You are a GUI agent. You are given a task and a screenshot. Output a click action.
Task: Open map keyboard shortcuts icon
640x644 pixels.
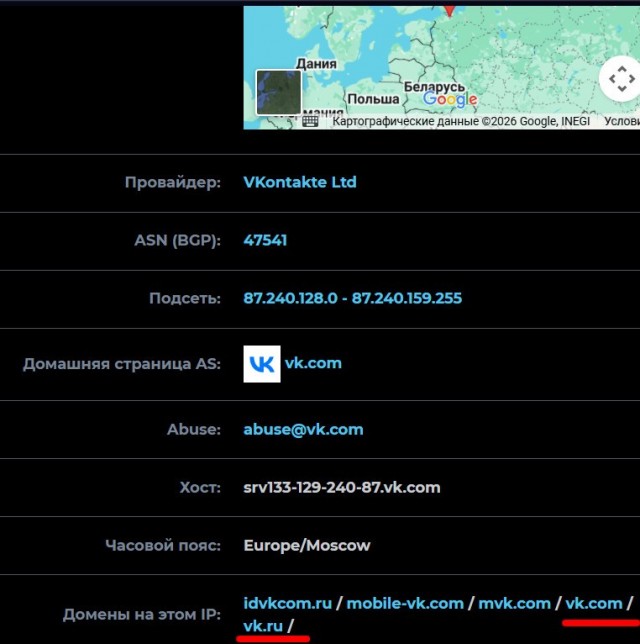(310, 121)
